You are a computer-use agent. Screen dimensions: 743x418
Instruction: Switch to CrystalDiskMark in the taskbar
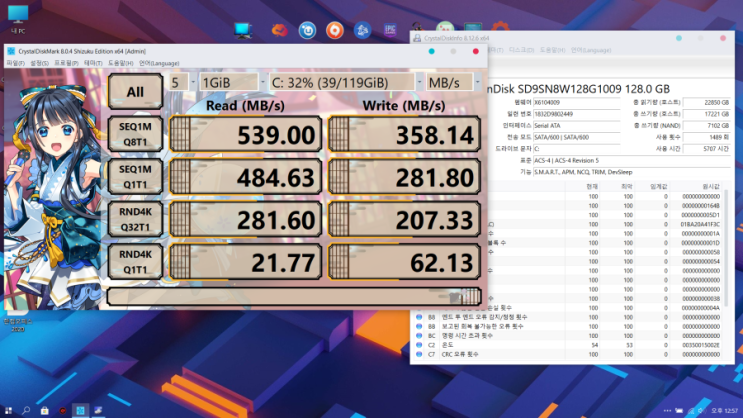pyautogui.click(x=80, y=410)
